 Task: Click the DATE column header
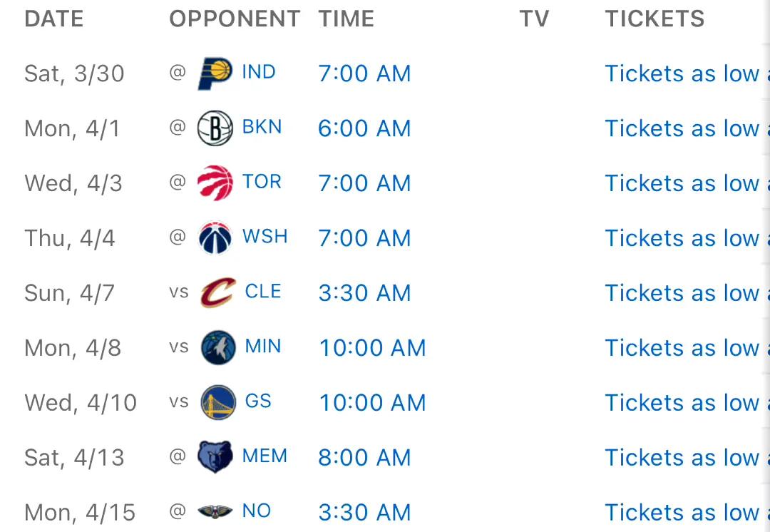coord(54,19)
